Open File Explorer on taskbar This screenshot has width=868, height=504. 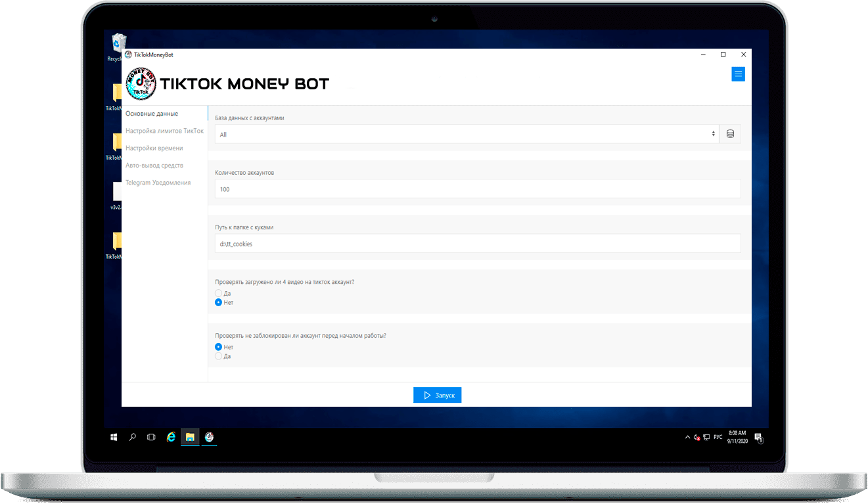click(190, 436)
